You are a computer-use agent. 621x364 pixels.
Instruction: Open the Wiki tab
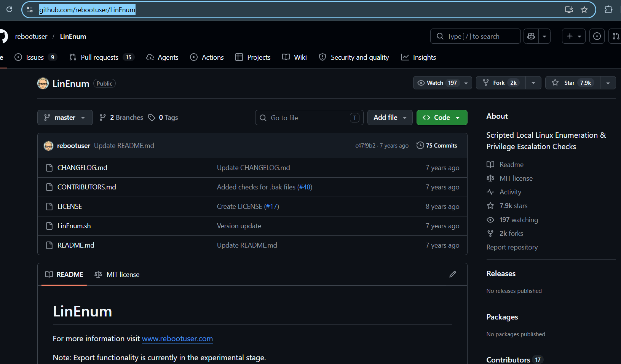coord(294,57)
